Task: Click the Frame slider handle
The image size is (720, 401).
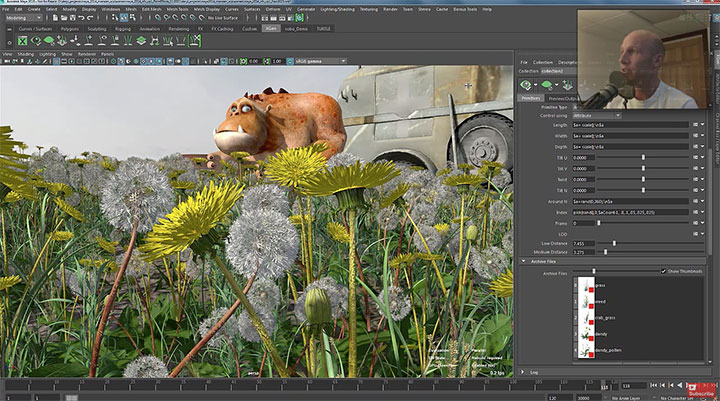Action: 598,223
